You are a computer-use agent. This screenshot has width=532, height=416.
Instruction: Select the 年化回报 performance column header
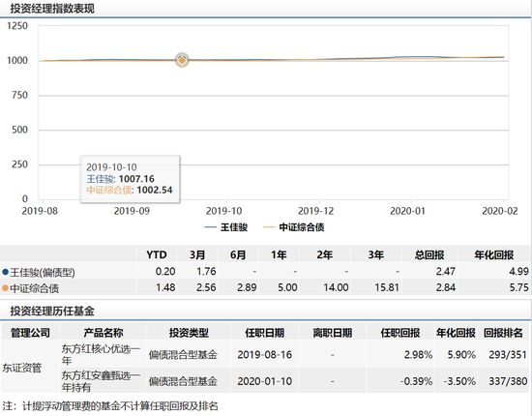point(493,254)
